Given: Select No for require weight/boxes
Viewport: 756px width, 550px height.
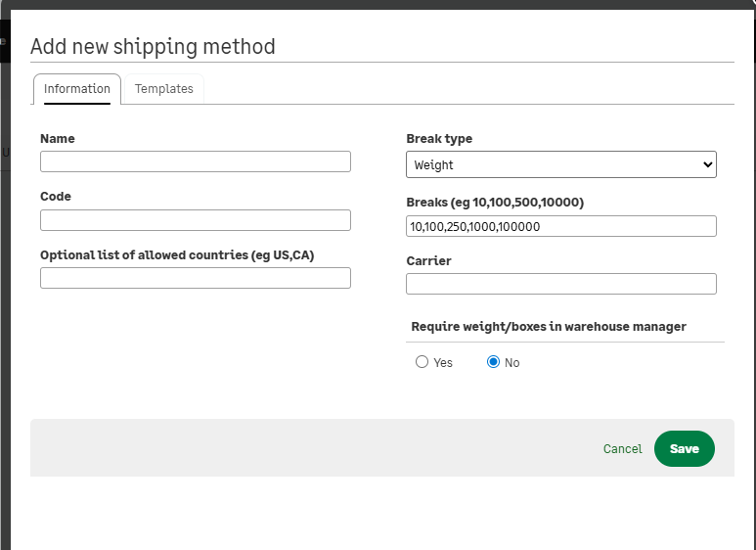Looking at the screenshot, I should tap(493, 362).
